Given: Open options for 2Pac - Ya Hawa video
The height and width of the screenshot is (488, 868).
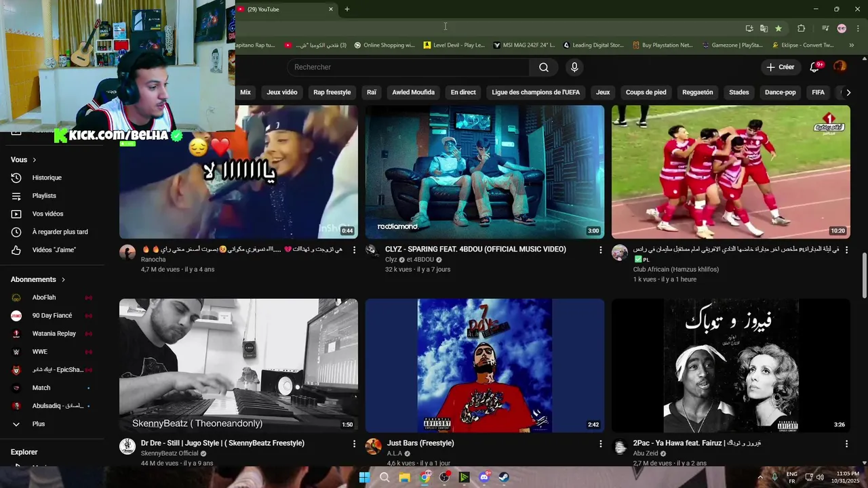Looking at the screenshot, I should point(846,444).
